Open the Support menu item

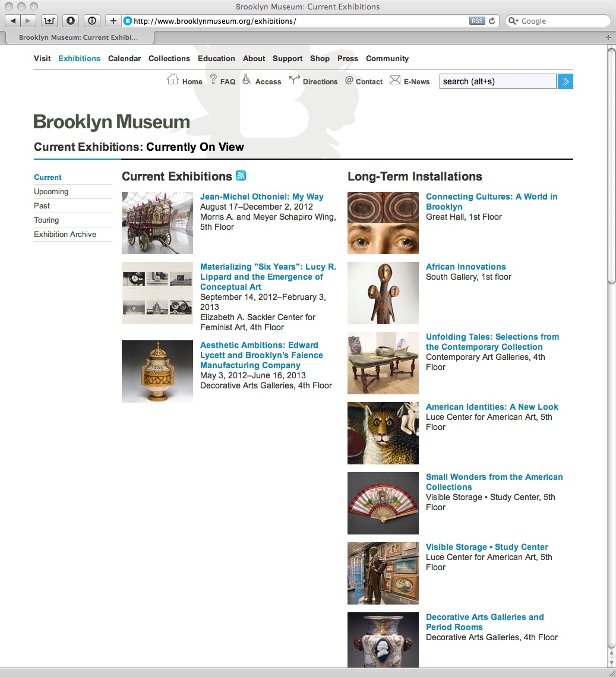coord(288,58)
